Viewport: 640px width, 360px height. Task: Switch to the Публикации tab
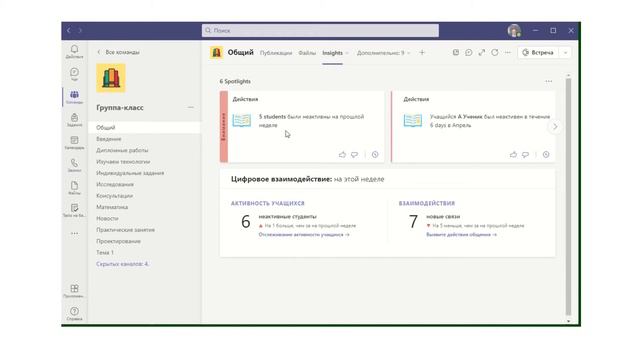(276, 53)
